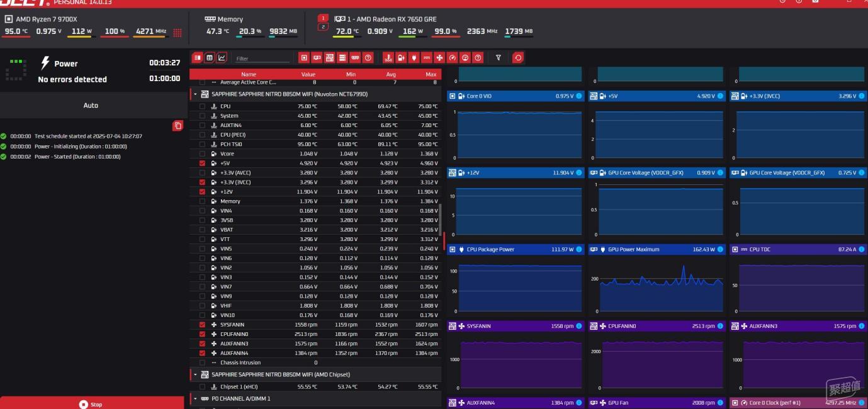
Task: Check the PCH TSI0 sensor row
Action: [x=202, y=144]
